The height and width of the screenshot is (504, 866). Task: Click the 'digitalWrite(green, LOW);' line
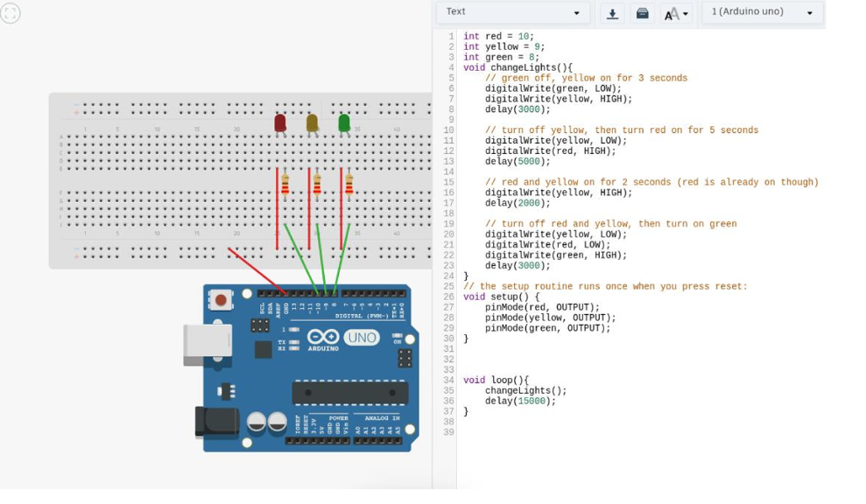click(x=553, y=89)
